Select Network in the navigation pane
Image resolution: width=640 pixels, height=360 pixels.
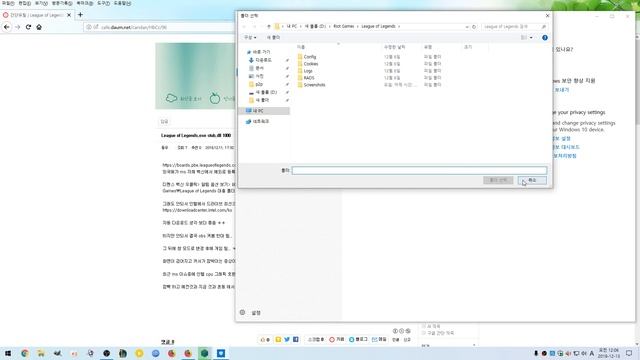point(260,121)
